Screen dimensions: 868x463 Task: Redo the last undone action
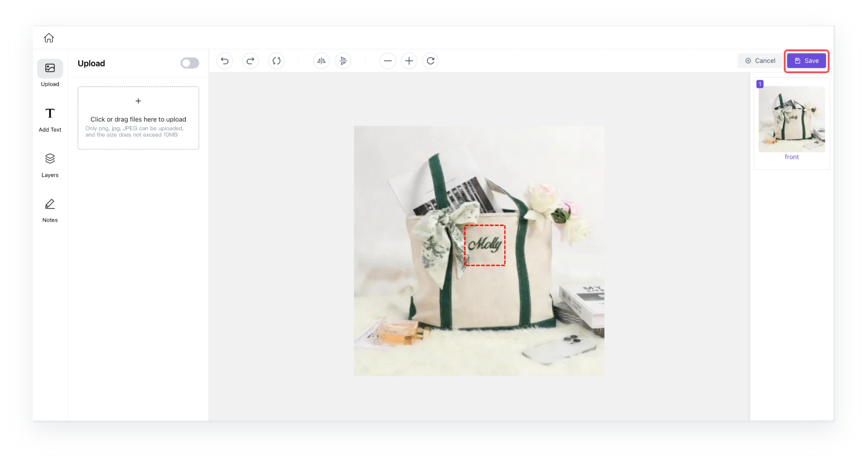click(x=250, y=61)
